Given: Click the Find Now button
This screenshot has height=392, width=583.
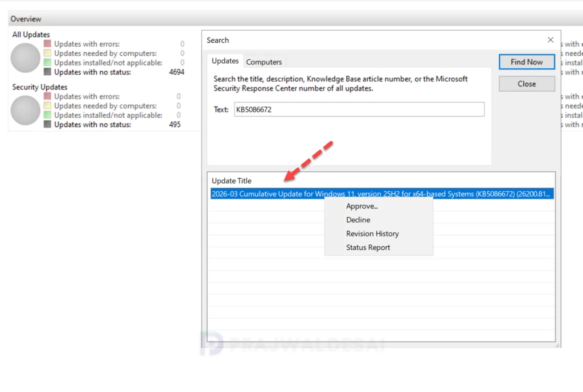Looking at the screenshot, I should [x=527, y=62].
